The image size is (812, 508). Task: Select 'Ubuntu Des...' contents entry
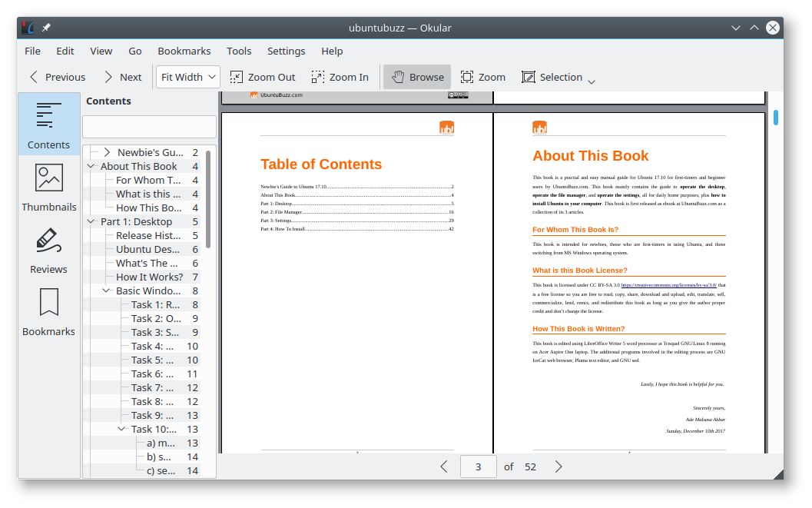coord(147,250)
